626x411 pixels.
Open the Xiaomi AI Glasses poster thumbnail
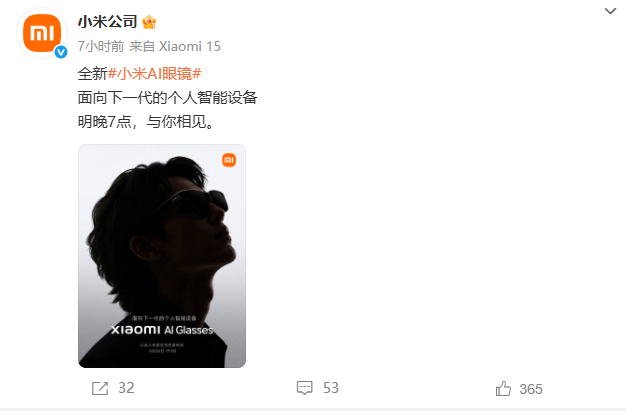162,256
